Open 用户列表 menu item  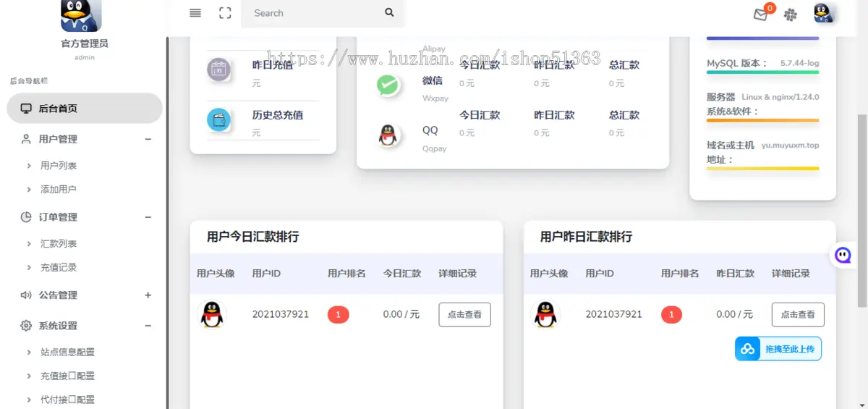point(59,166)
